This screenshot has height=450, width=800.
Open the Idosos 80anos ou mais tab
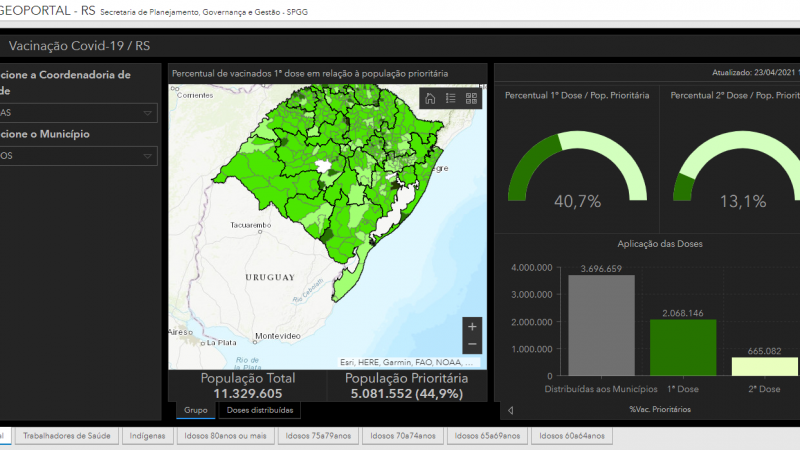pos(226,436)
